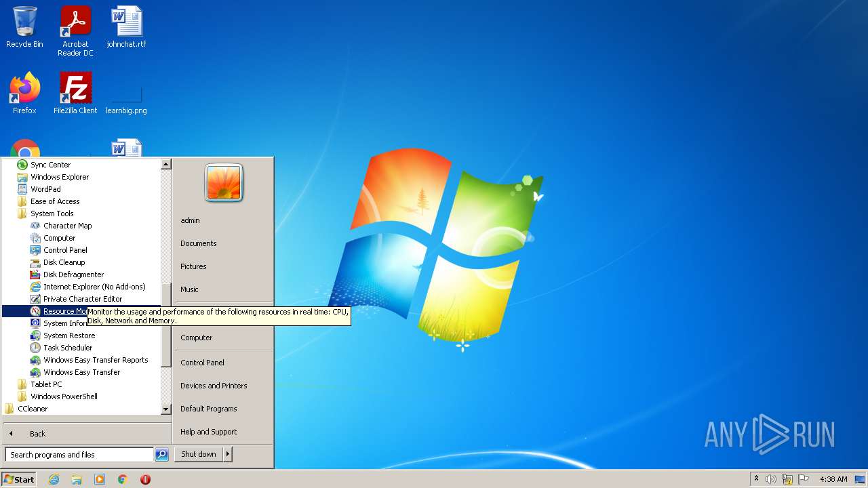Open admin user folder link
This screenshot has height=488, width=868.
(x=190, y=220)
